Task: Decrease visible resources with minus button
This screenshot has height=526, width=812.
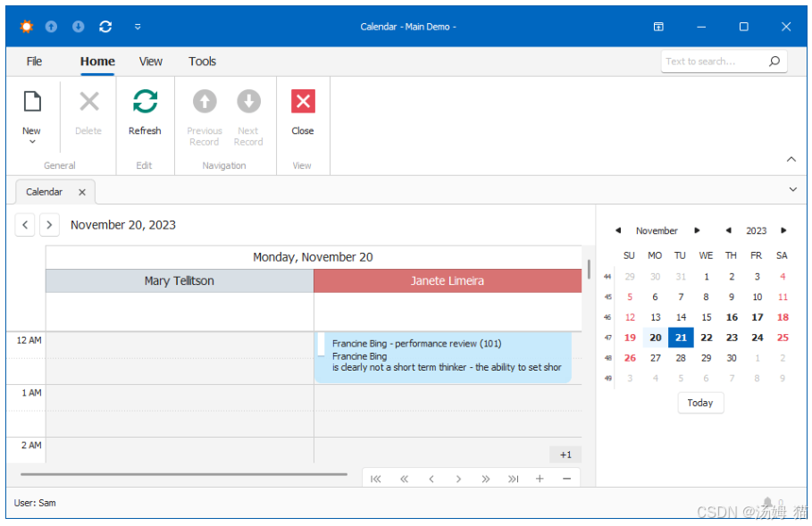Action: pyautogui.click(x=566, y=479)
